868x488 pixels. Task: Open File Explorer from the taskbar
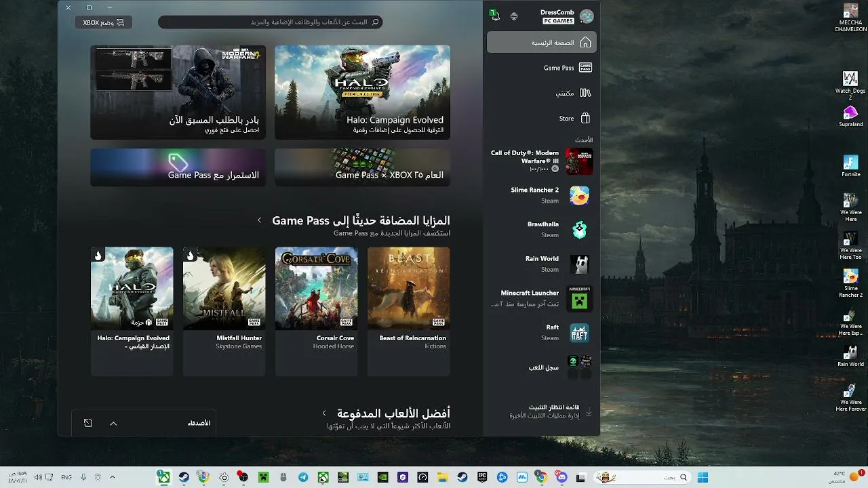442,477
